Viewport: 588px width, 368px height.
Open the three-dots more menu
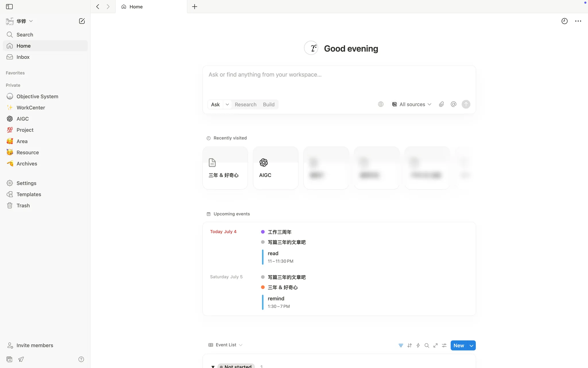pyautogui.click(x=578, y=21)
